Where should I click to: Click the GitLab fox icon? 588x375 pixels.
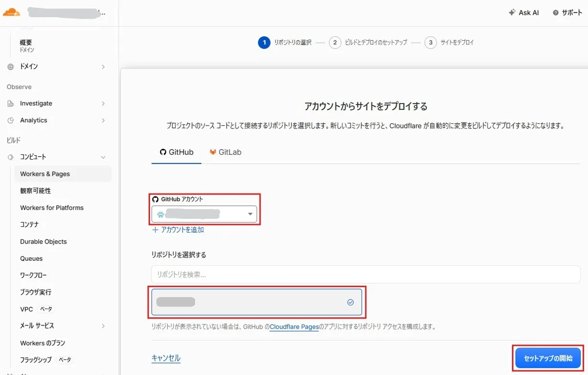click(x=213, y=152)
